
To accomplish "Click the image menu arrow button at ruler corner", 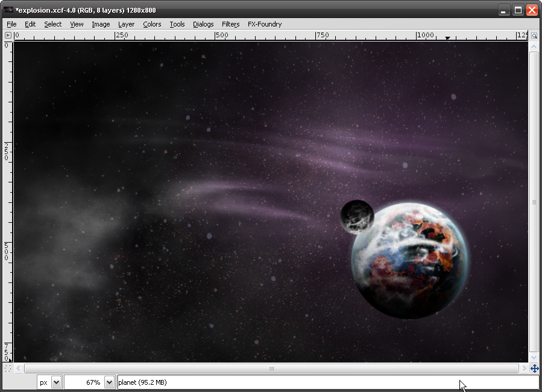I will pyautogui.click(x=8, y=36).
